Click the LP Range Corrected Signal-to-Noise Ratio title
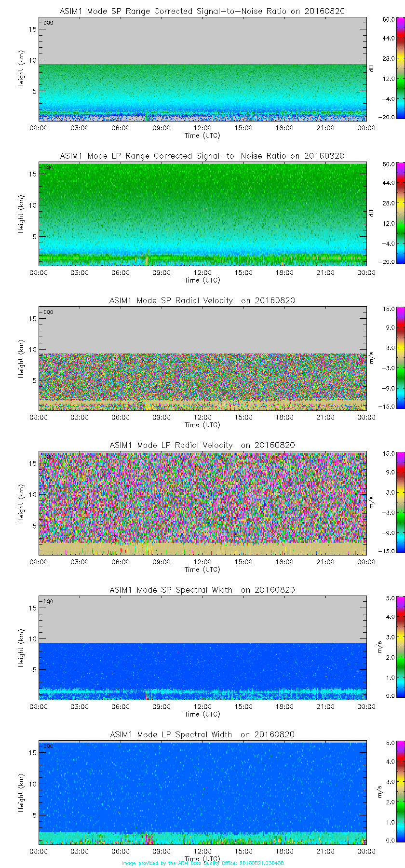Screen dimensions: 405x868 [202, 156]
